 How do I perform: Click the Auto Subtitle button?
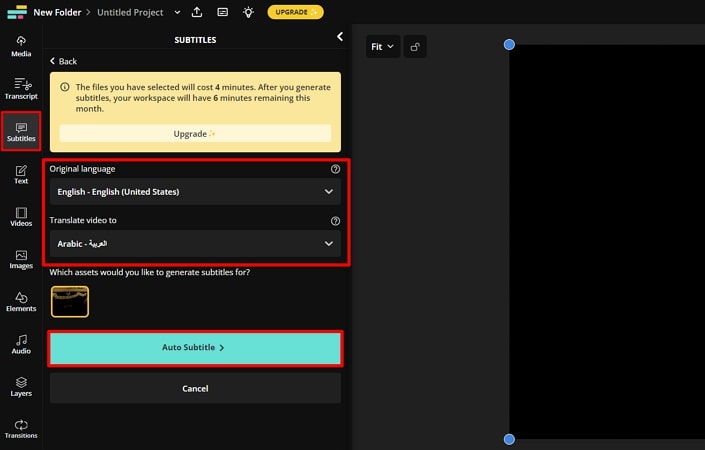click(x=195, y=348)
